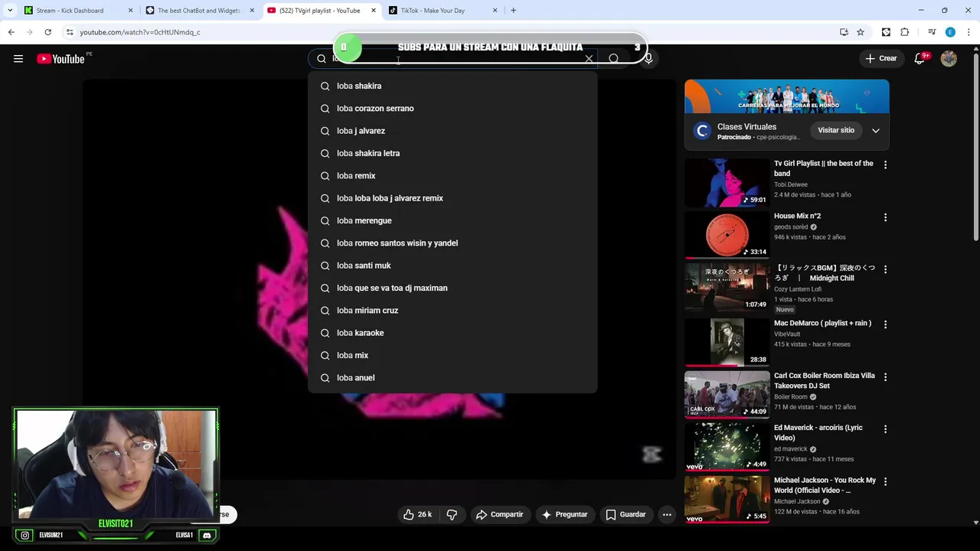Image resolution: width=980 pixels, height=551 pixels.
Task: Reload the current page
Action: pos(47,32)
